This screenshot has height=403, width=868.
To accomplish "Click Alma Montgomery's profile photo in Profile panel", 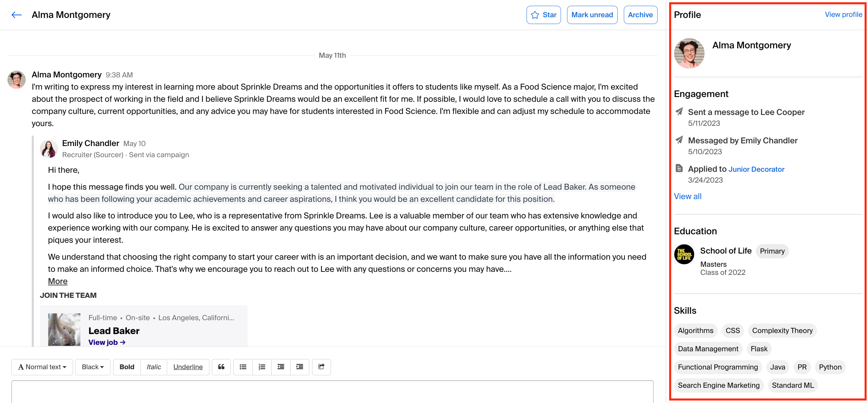I will [x=689, y=53].
